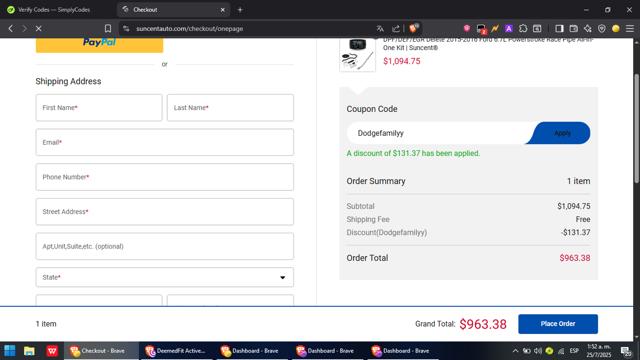Open Brave Leo AI sparkle icon

coord(588,29)
